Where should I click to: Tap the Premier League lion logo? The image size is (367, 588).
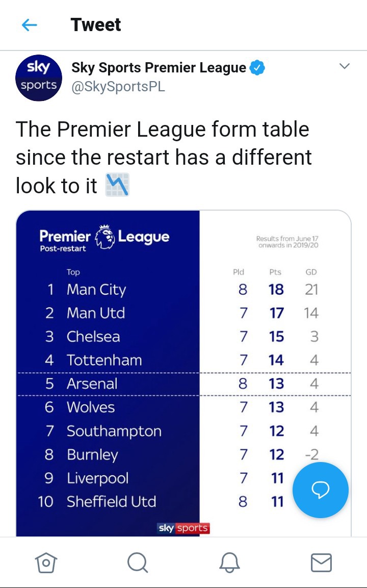(104, 238)
